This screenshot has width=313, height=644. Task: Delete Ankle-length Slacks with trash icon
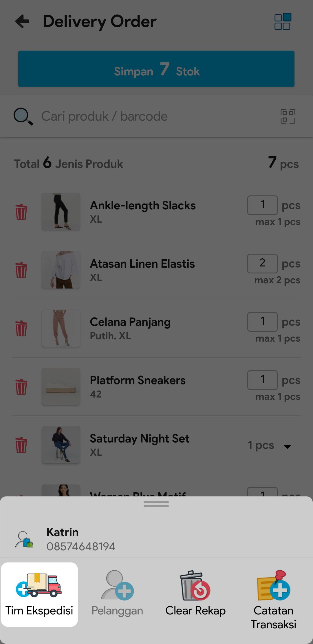click(x=21, y=212)
